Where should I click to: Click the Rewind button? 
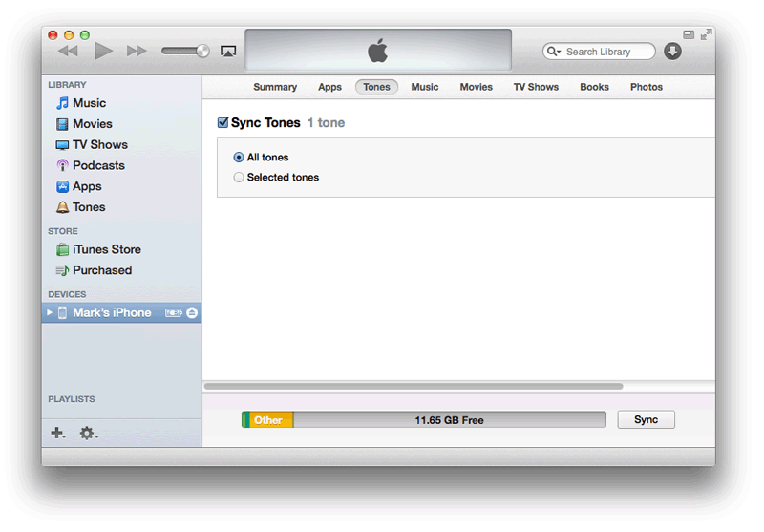(68, 52)
